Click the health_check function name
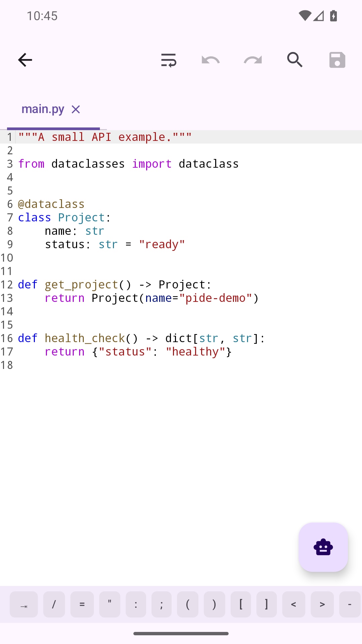 85,338
